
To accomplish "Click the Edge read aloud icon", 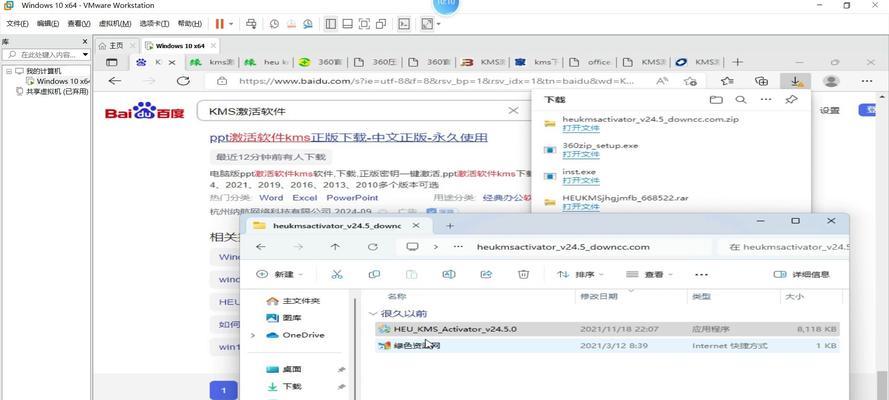I will click(662, 81).
